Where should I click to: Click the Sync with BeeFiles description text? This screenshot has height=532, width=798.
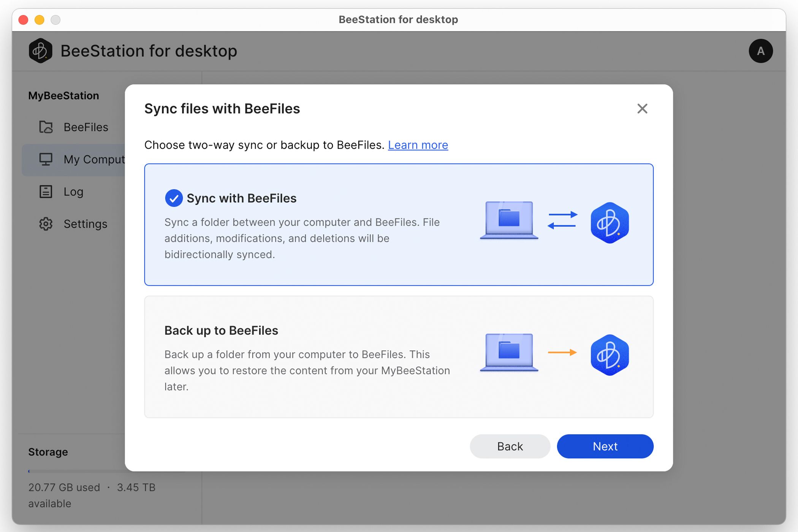302,238
